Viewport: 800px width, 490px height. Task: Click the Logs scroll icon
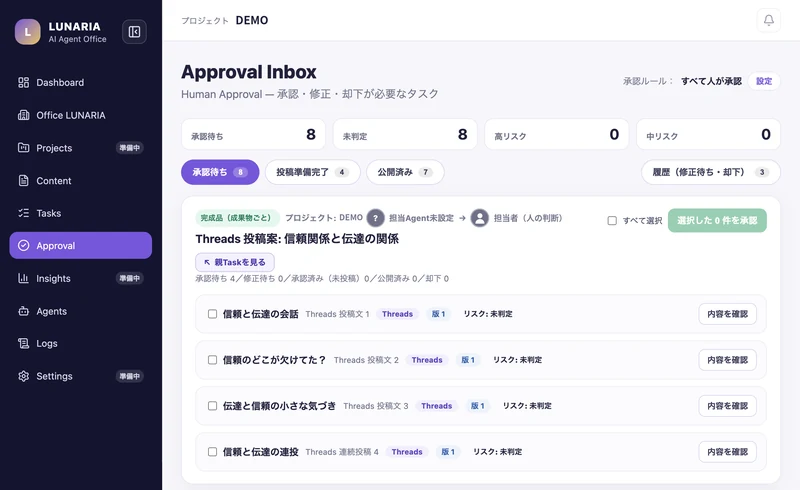23,344
